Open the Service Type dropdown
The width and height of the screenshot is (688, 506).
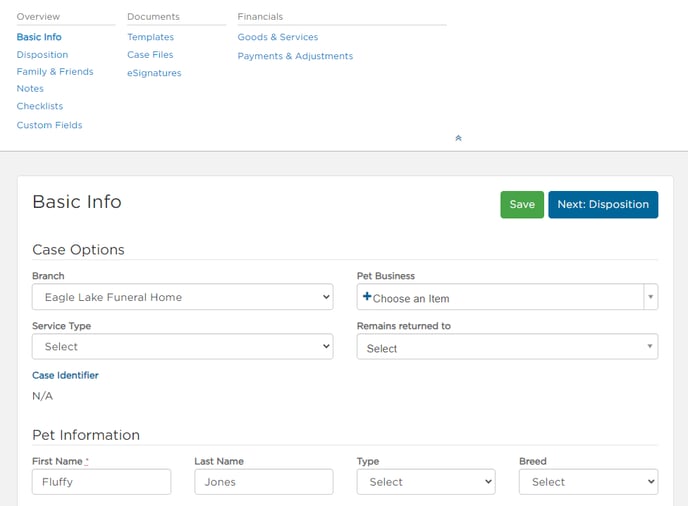183,347
